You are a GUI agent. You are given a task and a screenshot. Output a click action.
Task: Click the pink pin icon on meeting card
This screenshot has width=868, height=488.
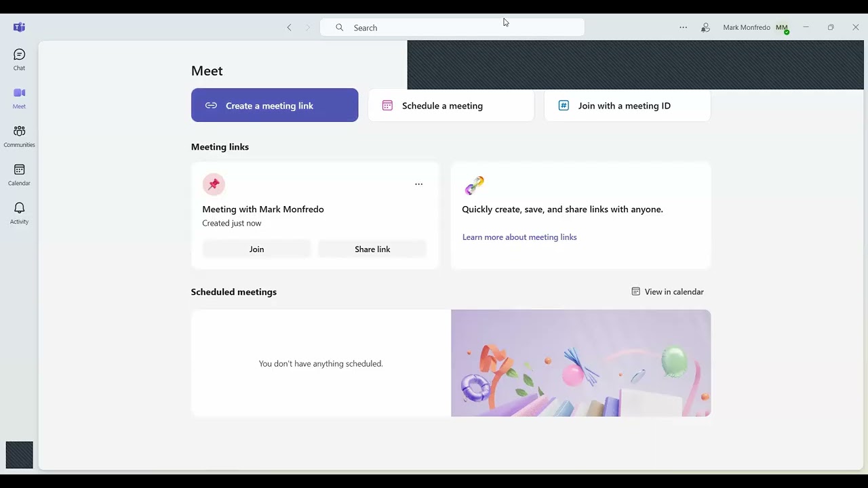[214, 184]
